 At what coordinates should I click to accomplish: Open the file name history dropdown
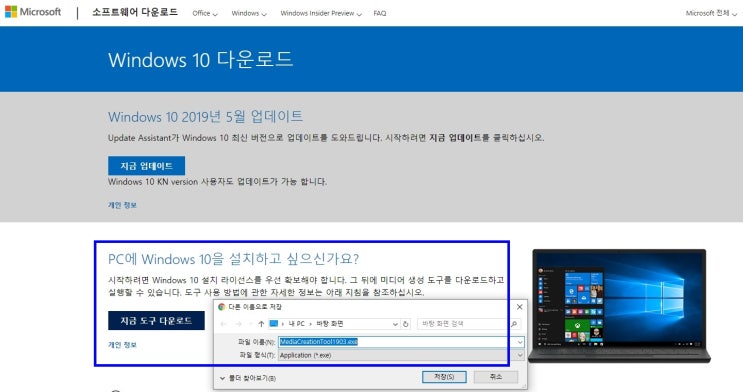tap(520, 342)
